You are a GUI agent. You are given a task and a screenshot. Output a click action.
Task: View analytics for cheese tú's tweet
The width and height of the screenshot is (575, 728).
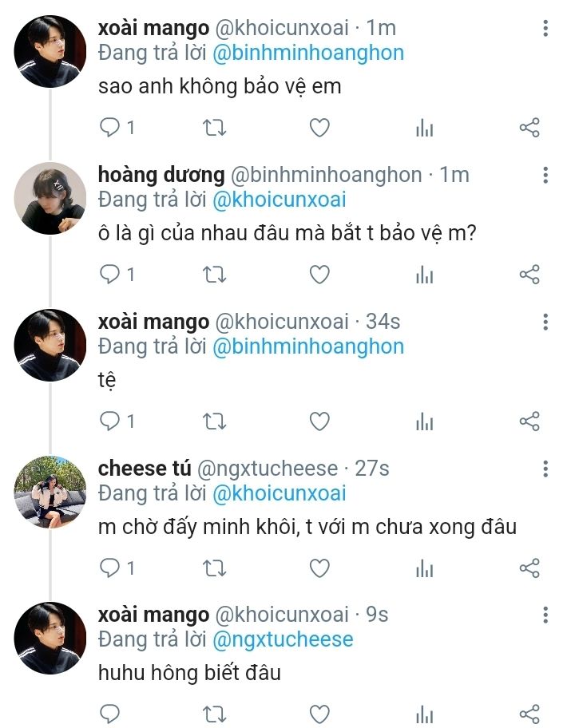tap(425, 569)
